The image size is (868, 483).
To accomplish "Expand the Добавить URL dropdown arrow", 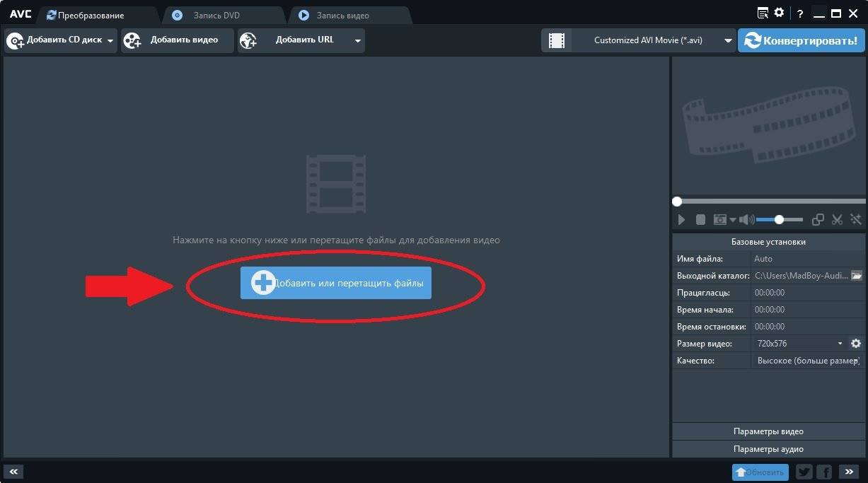I will (x=357, y=40).
